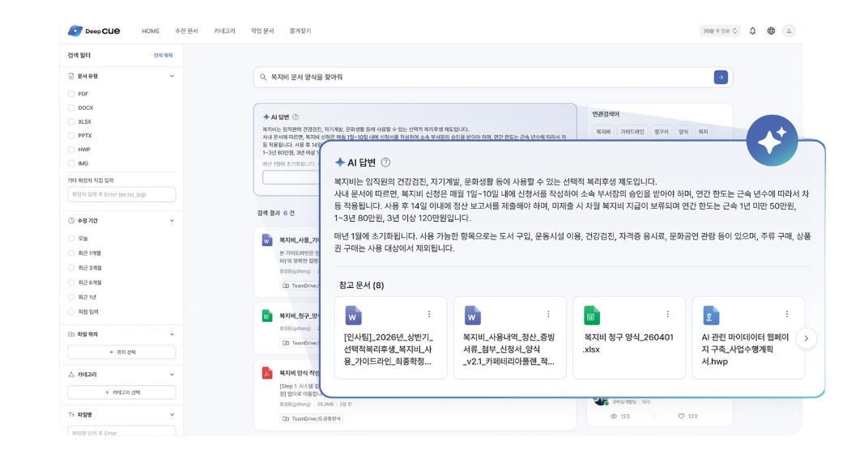Image resolution: width=868 pixels, height=453 pixels.
Task: Click the 30분 후 만료 session refresh button
Action: pos(720,31)
